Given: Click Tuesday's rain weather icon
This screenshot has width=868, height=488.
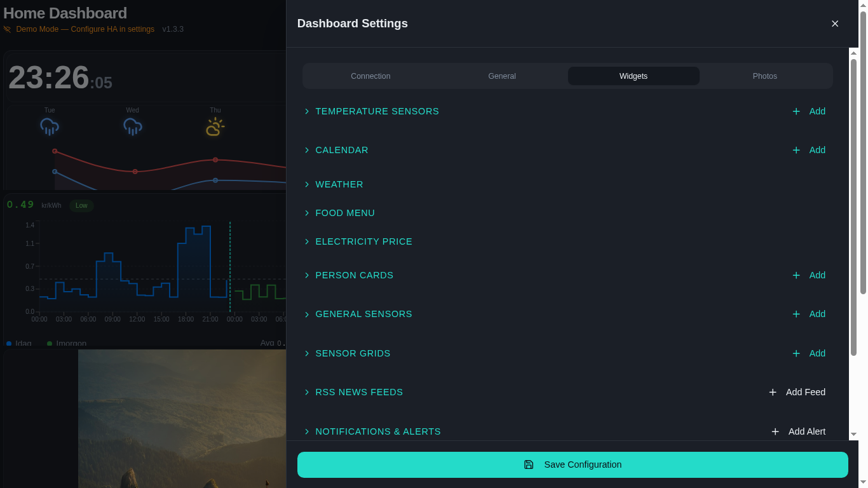Looking at the screenshot, I should 50,126.
